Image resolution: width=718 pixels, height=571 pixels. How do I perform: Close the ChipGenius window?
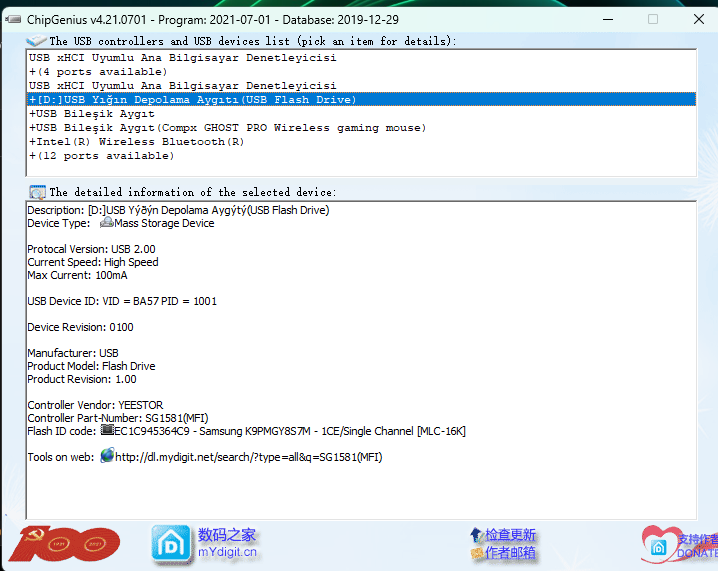click(699, 19)
